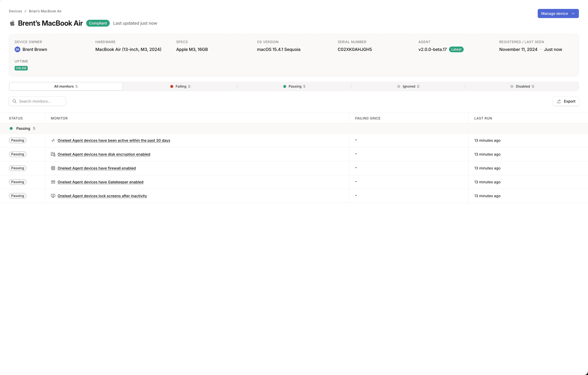Click the disk encryption folder-lock icon

point(53,154)
